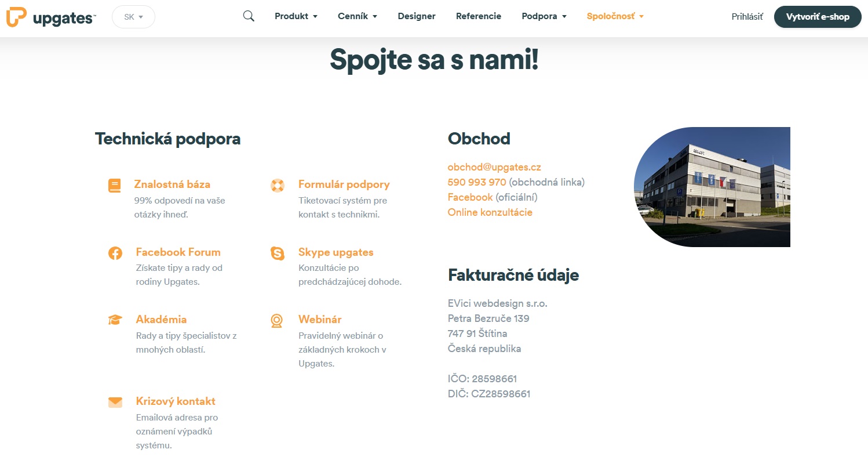Click the Znalostná báza book icon
The width and height of the screenshot is (868, 471).
pyautogui.click(x=115, y=186)
